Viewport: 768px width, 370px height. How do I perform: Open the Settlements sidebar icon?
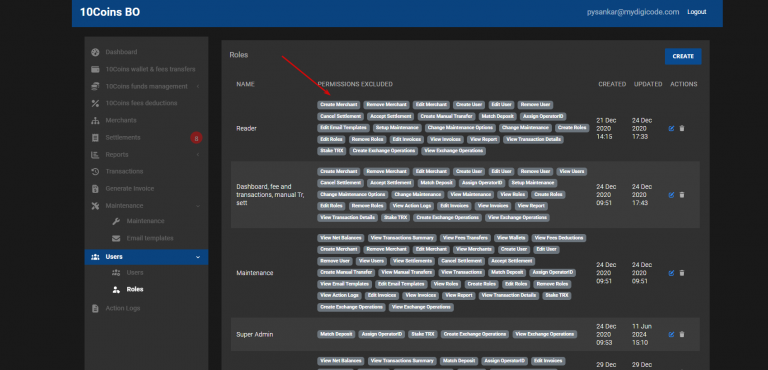click(96, 138)
